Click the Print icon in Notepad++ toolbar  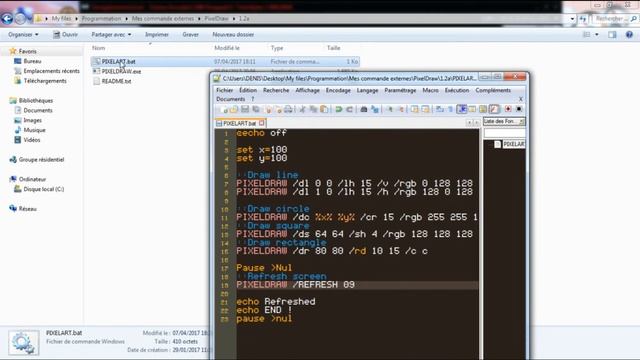[x=288, y=109]
